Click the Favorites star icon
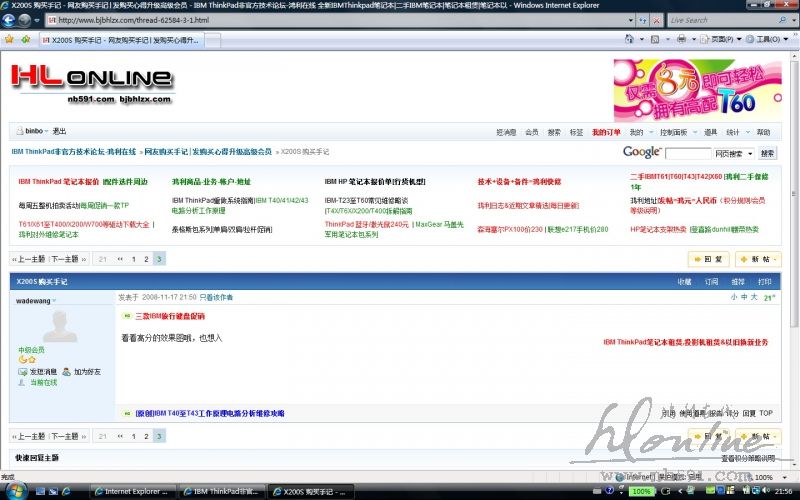This screenshot has width=800, height=500. click(x=9, y=40)
